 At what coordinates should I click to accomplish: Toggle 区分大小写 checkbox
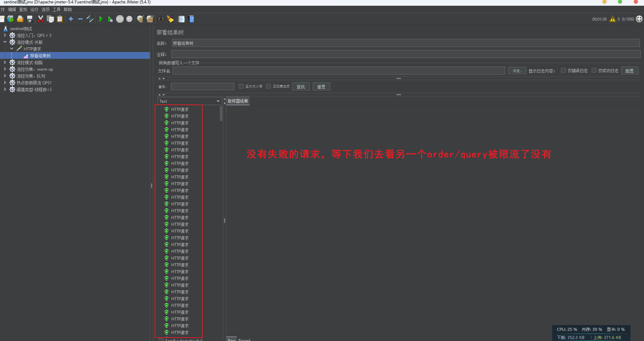point(241,86)
